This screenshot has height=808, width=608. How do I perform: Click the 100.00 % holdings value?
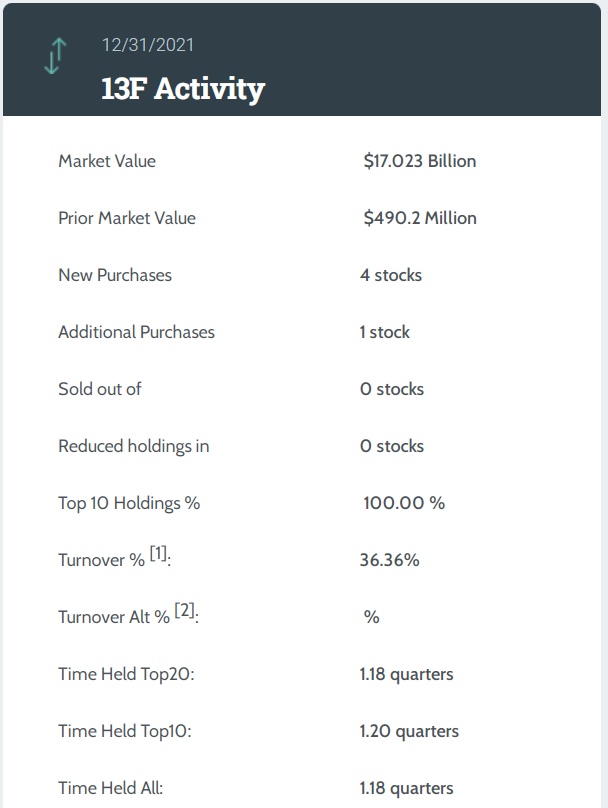click(x=404, y=503)
